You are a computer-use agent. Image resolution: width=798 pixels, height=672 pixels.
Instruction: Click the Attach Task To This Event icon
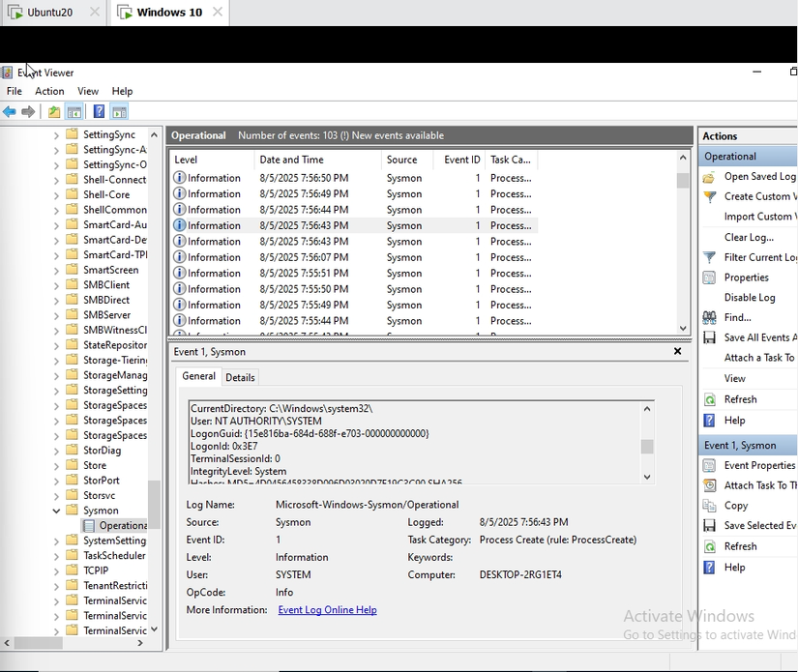[709, 485]
